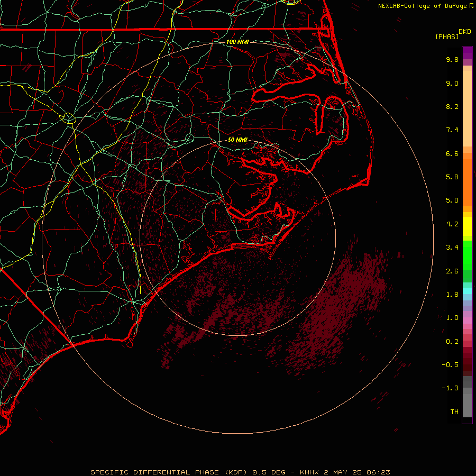
Task: Click the 6.6 scale value
Action: tap(452, 153)
